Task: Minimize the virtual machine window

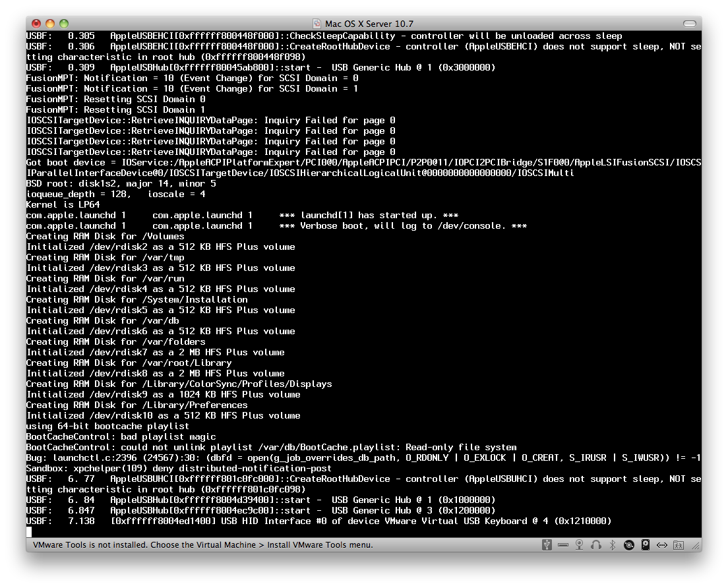Action: [x=50, y=23]
